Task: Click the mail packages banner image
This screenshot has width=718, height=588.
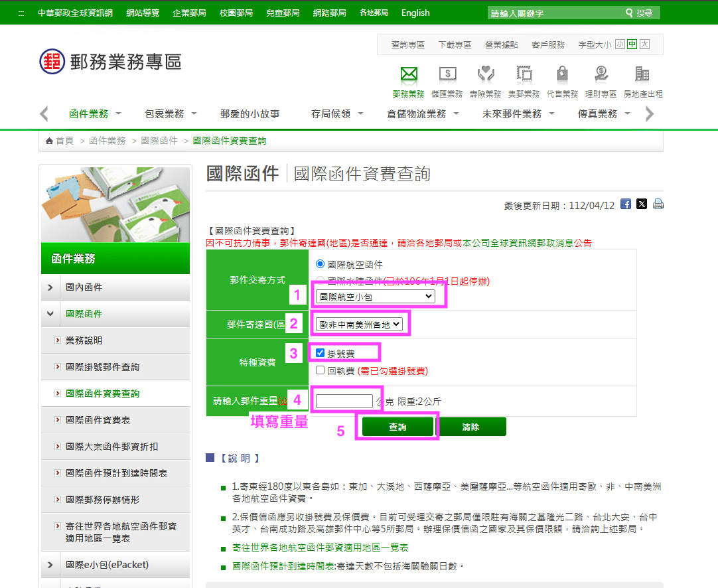Action: click(115, 204)
